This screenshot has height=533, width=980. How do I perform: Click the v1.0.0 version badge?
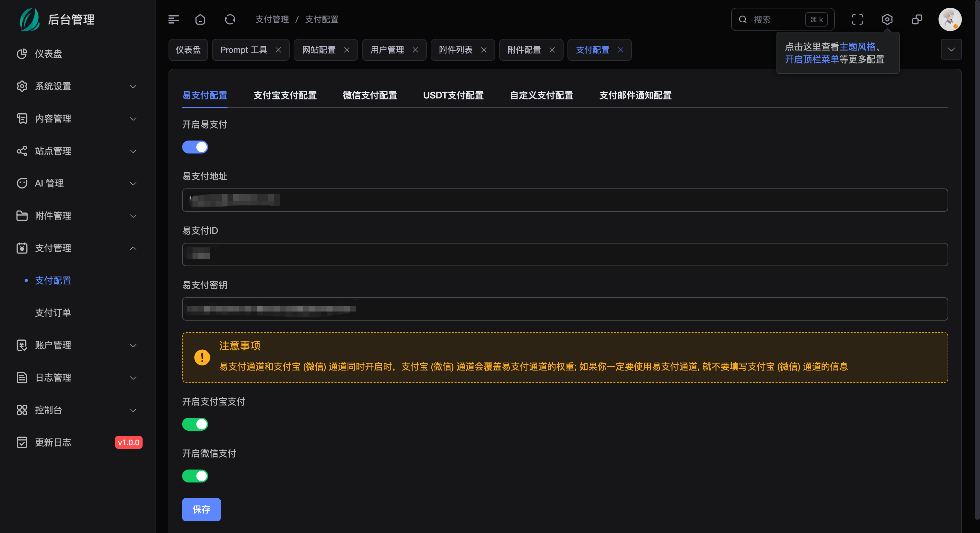[129, 443]
